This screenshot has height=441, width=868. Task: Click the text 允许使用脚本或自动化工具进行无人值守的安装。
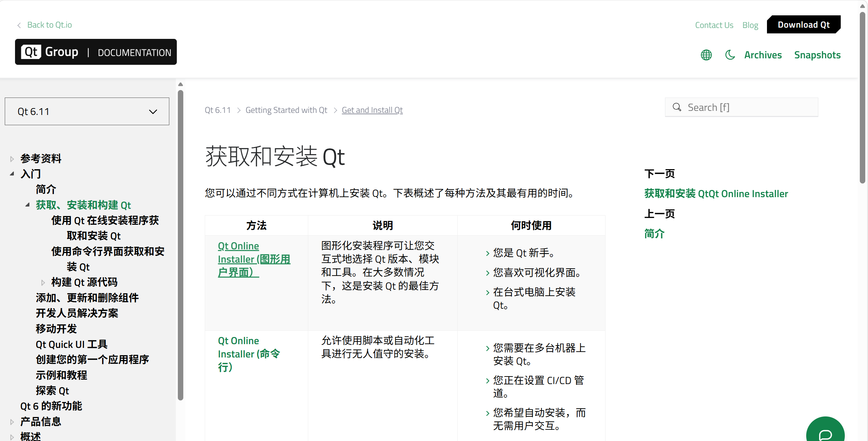(378, 347)
